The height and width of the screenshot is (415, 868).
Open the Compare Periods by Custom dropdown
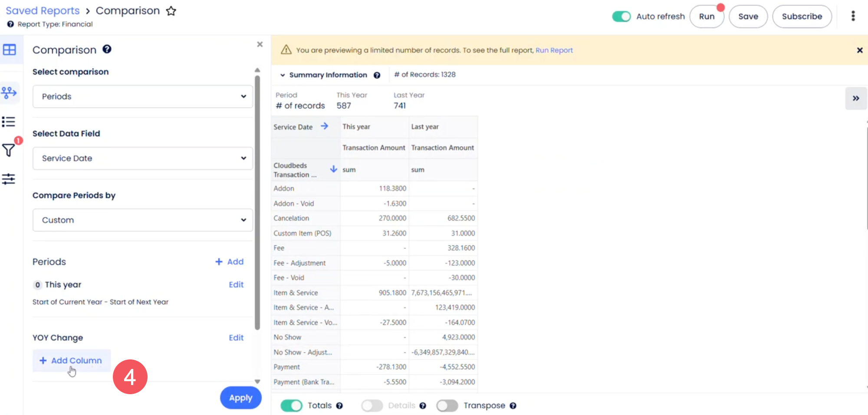click(x=142, y=220)
